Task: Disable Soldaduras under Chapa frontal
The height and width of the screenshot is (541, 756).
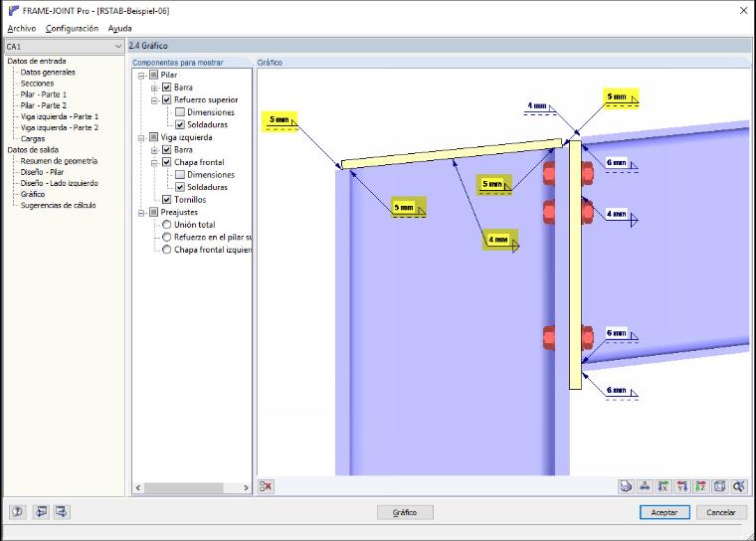Action: tap(180, 187)
